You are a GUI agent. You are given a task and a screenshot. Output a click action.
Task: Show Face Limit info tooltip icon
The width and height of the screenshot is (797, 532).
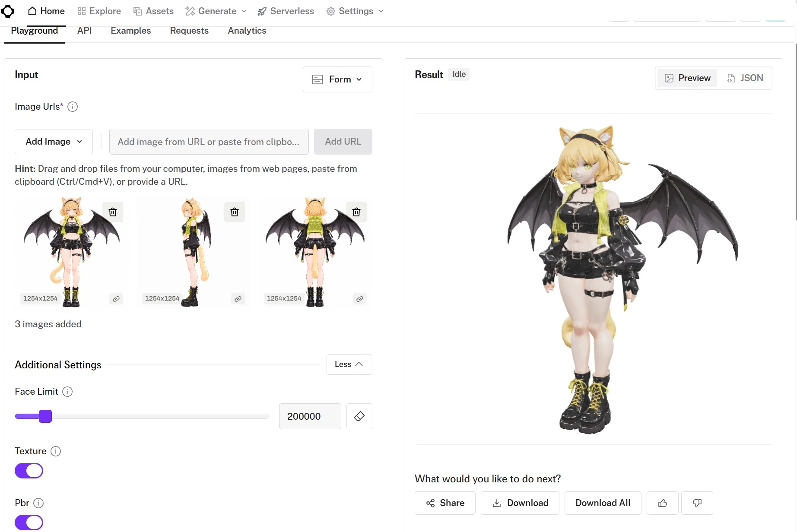pos(67,392)
